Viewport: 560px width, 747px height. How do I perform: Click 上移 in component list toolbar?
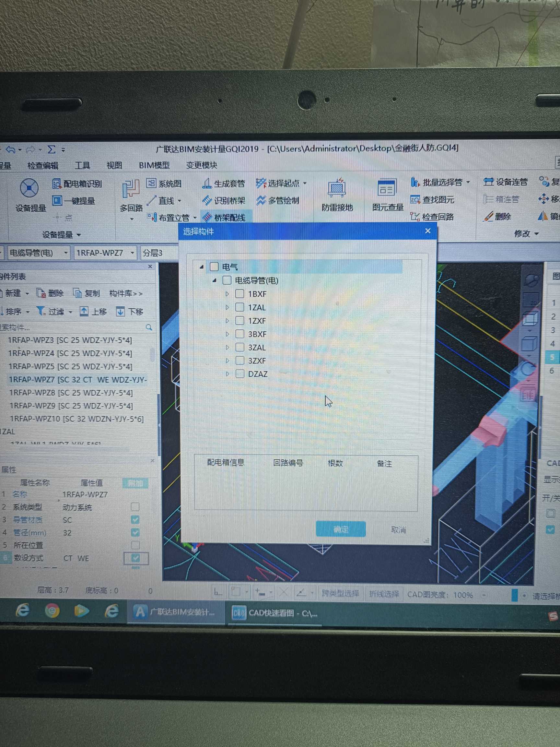tap(94, 311)
